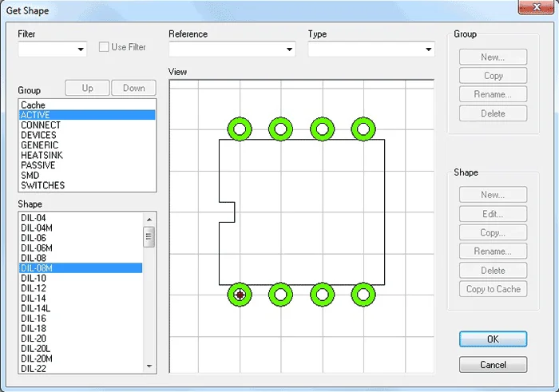The width and height of the screenshot is (559, 392).
Task: Click Group New... button
Action: [x=493, y=57]
